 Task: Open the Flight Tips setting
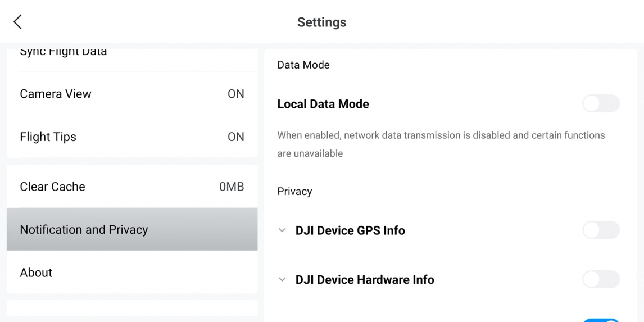point(48,137)
